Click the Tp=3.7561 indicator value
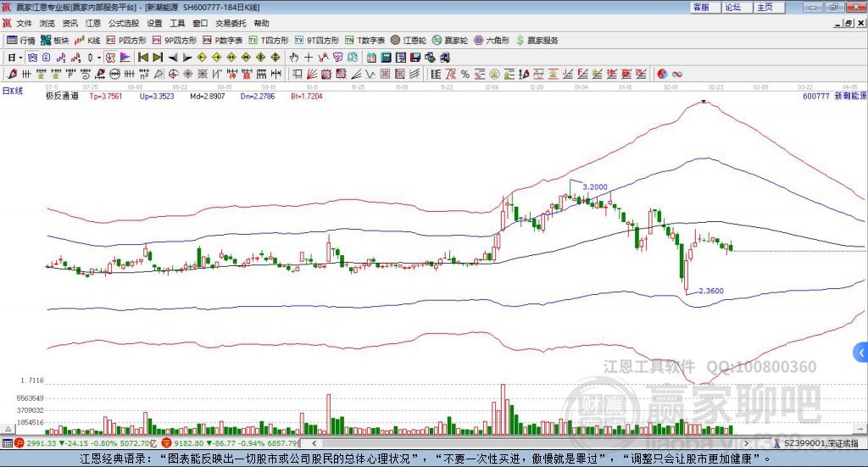The image size is (868, 467). pyautogui.click(x=106, y=97)
